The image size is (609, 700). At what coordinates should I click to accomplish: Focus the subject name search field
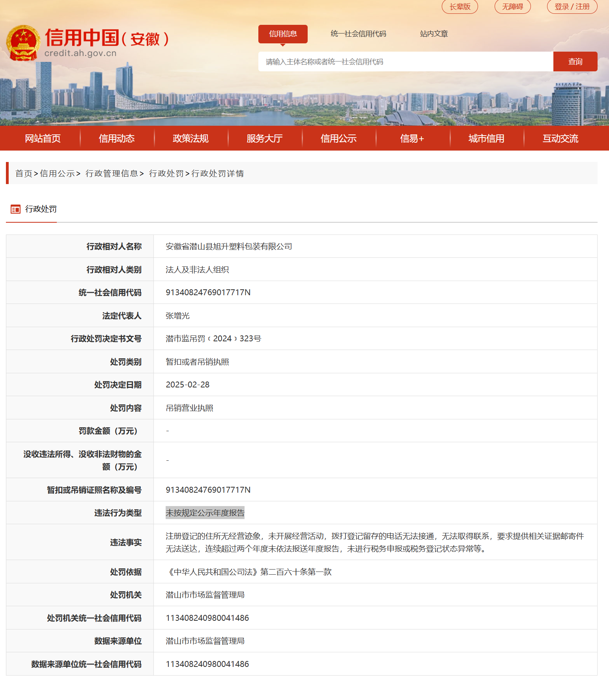click(405, 61)
